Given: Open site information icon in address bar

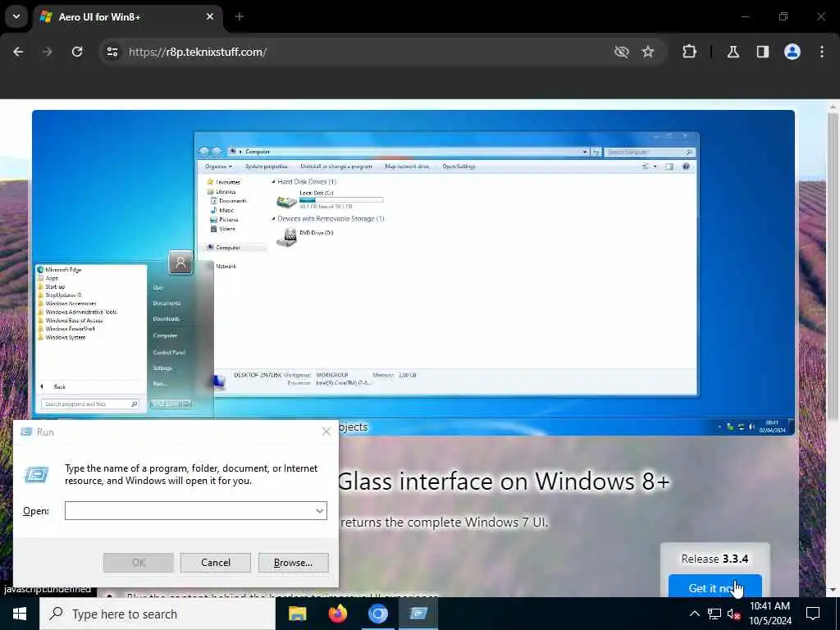Looking at the screenshot, I should 112,52.
